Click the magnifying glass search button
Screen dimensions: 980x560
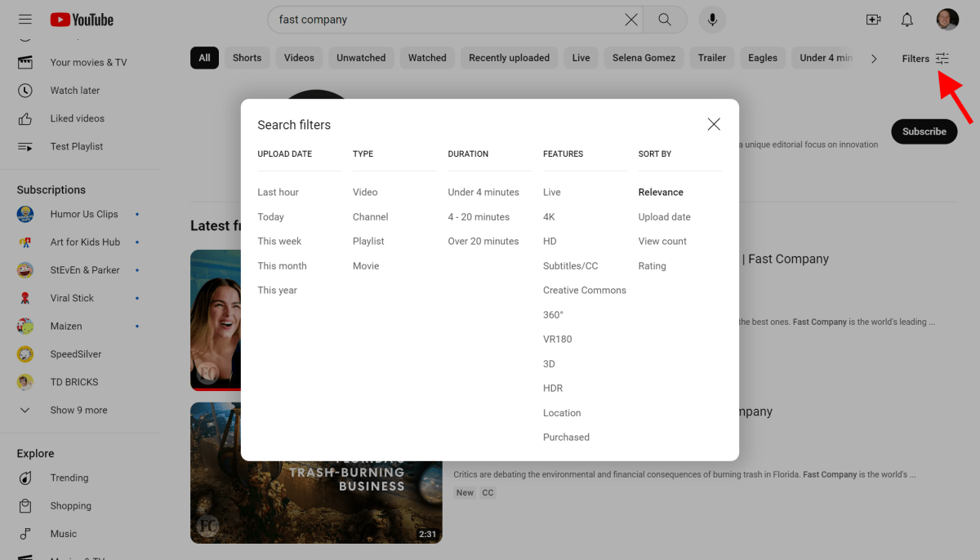(x=665, y=20)
